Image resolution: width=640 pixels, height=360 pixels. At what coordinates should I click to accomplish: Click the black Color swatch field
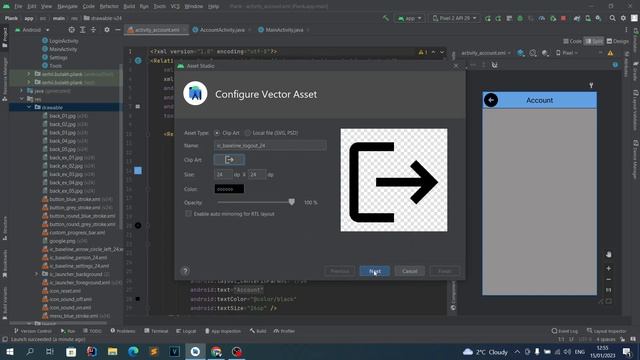(229, 189)
